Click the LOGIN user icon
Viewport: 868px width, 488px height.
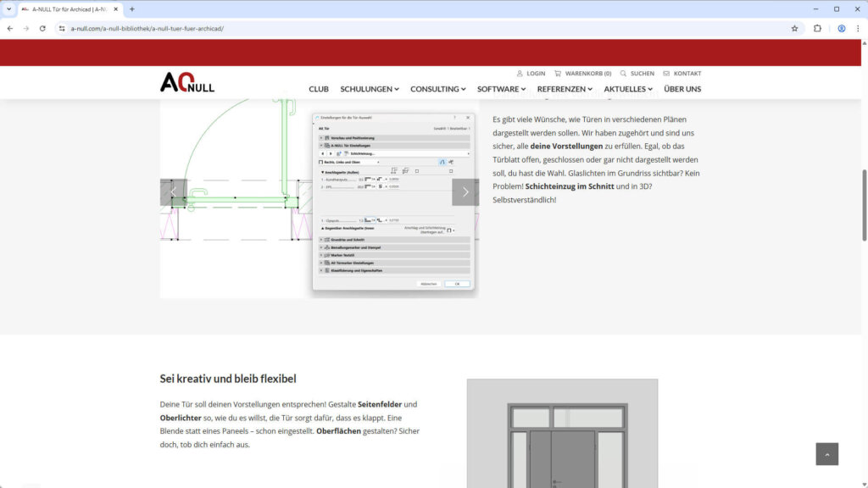520,73
